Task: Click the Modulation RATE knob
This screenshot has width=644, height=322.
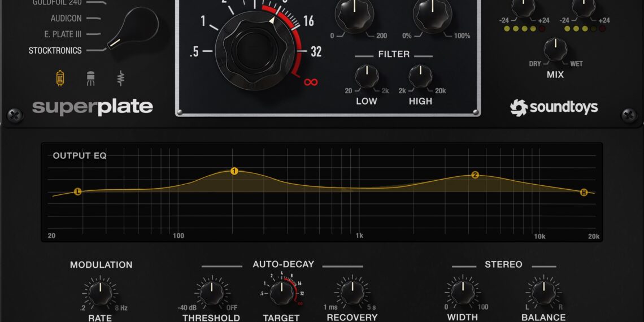Action: (x=100, y=293)
